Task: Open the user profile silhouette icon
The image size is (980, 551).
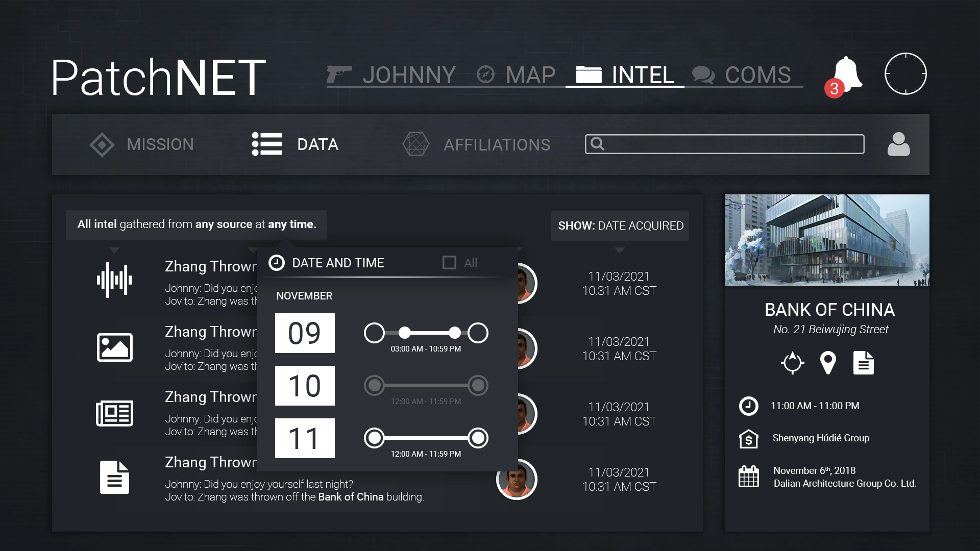Action: (x=898, y=144)
